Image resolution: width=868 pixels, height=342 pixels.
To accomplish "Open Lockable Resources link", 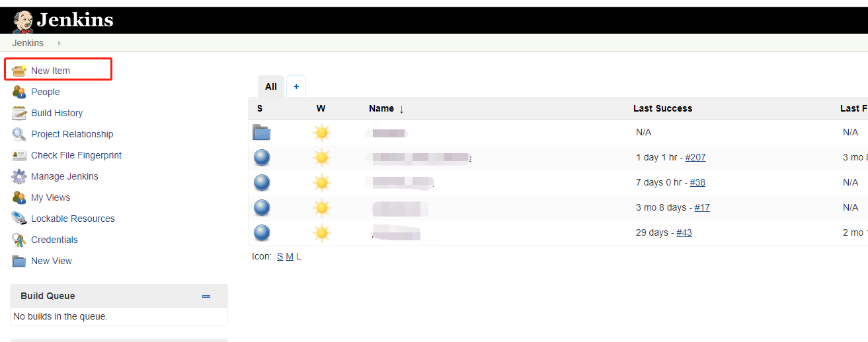I will point(73,219).
